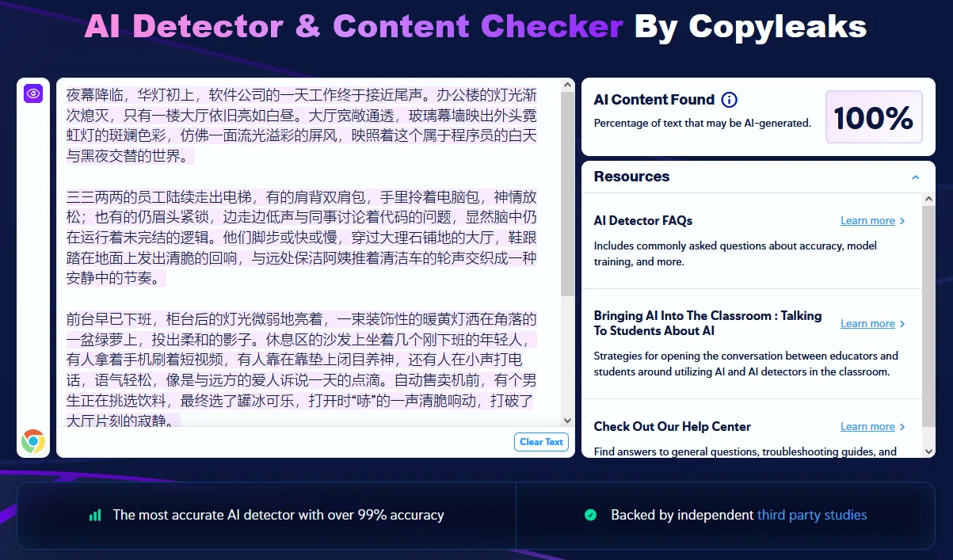Click the green checkmark icon beside Backed by independent

click(590, 515)
